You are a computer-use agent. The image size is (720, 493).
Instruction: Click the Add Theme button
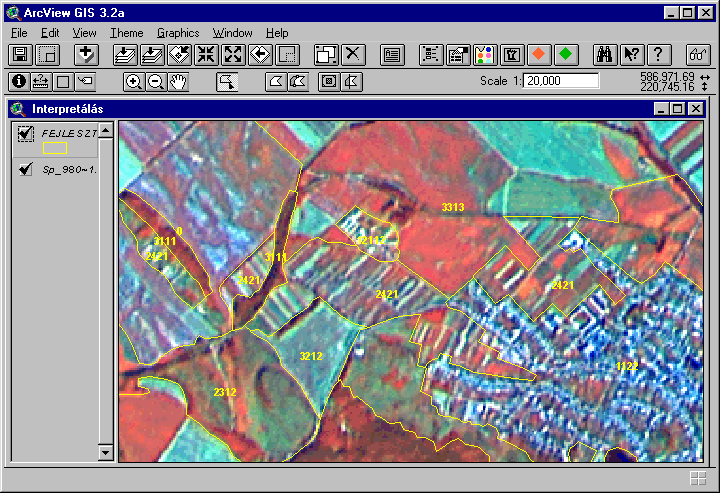tap(87, 54)
